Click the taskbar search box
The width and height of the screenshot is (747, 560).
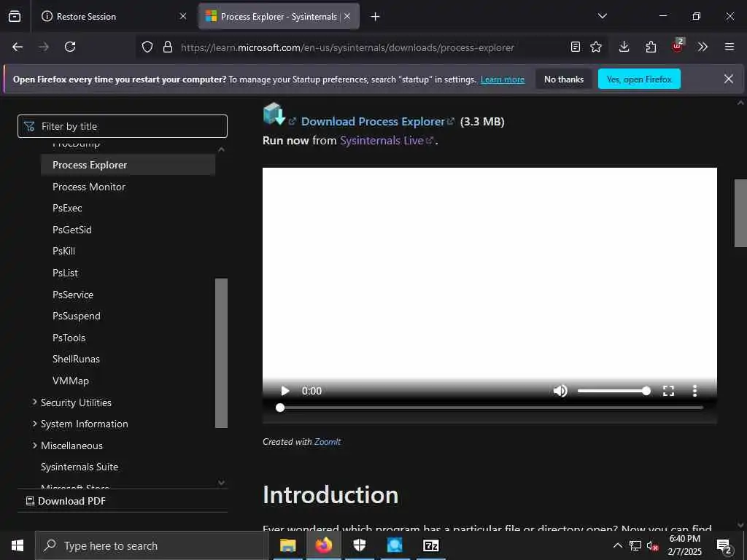point(151,545)
